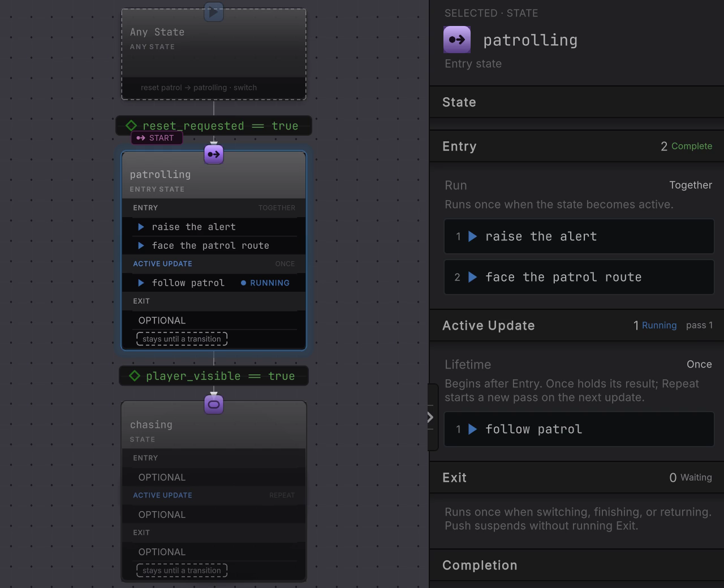Click play triangle on inspector follow patrol row
Viewport: 724px width, 588px height.
(x=473, y=429)
